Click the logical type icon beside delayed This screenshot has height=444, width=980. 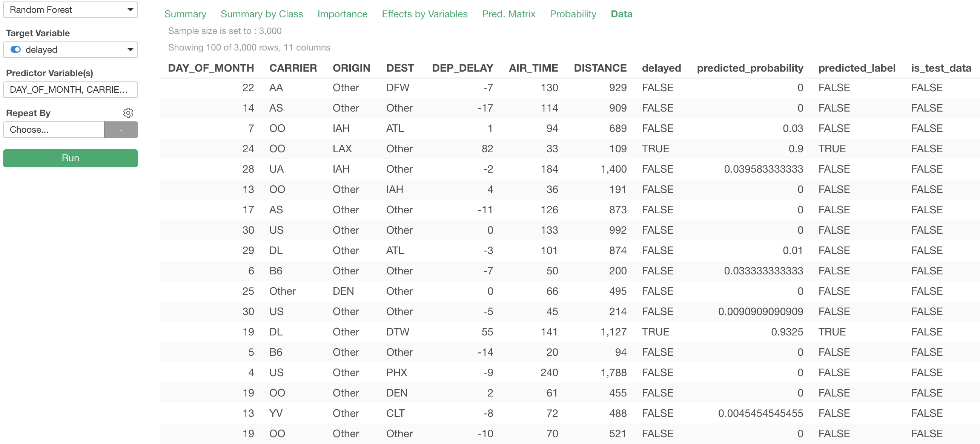click(x=15, y=50)
